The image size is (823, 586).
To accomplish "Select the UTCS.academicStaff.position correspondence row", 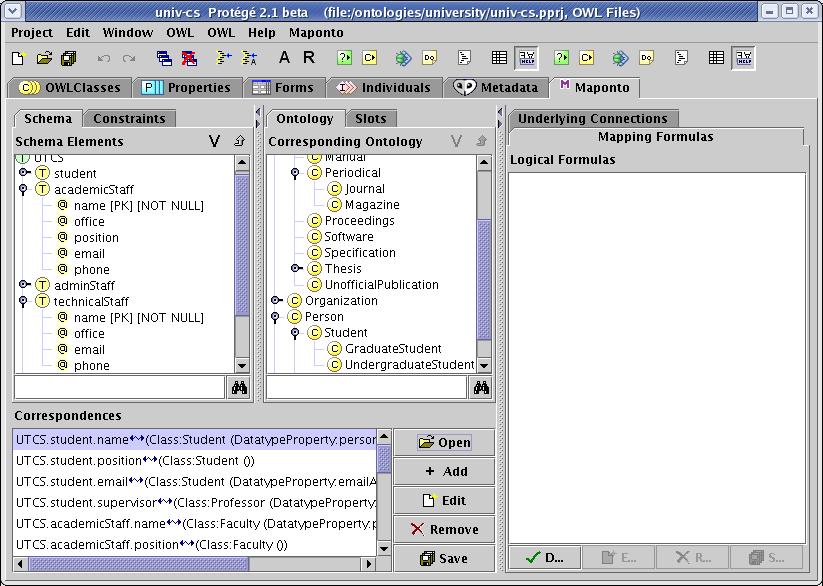I will pos(195,545).
